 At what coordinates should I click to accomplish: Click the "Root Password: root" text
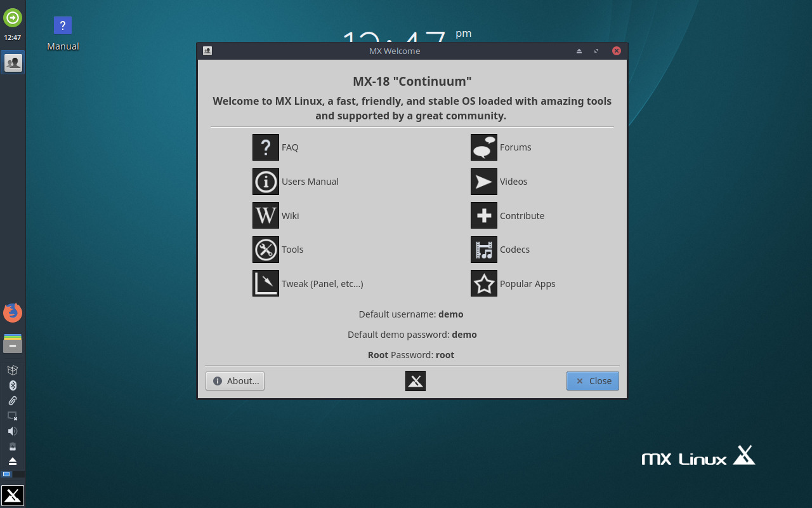coord(411,355)
